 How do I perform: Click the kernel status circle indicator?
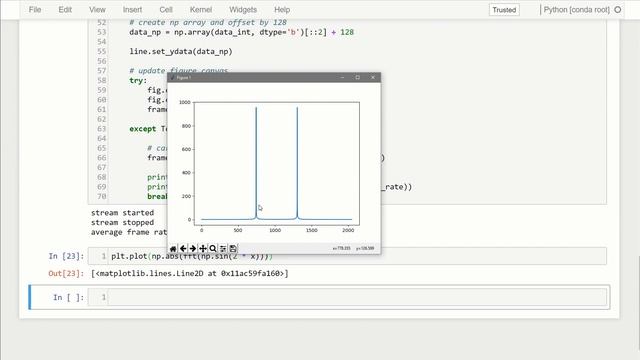tap(618, 9)
